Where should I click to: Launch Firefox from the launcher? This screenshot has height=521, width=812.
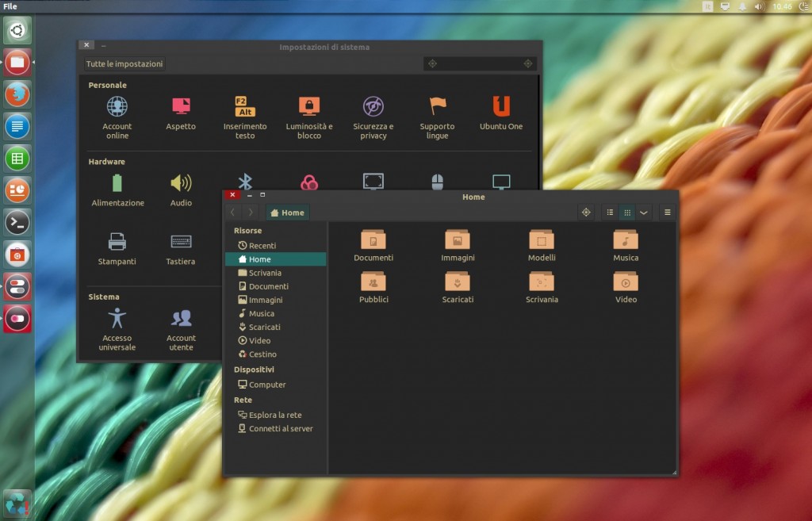click(17, 94)
